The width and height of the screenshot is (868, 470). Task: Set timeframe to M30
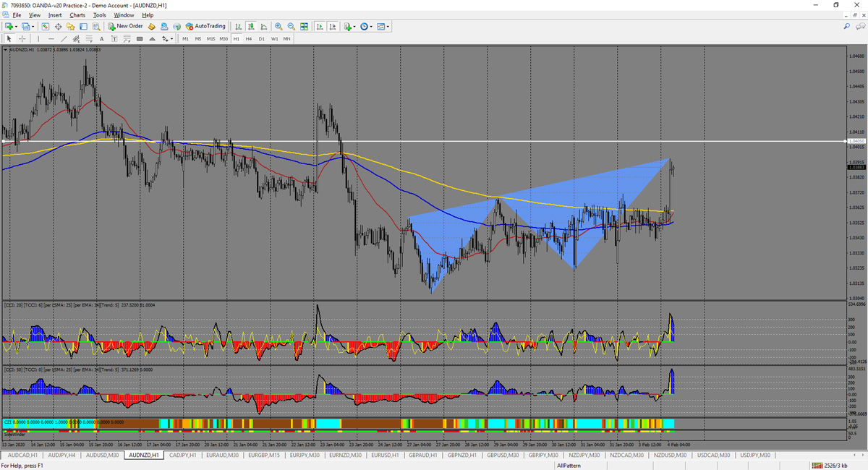pos(224,38)
